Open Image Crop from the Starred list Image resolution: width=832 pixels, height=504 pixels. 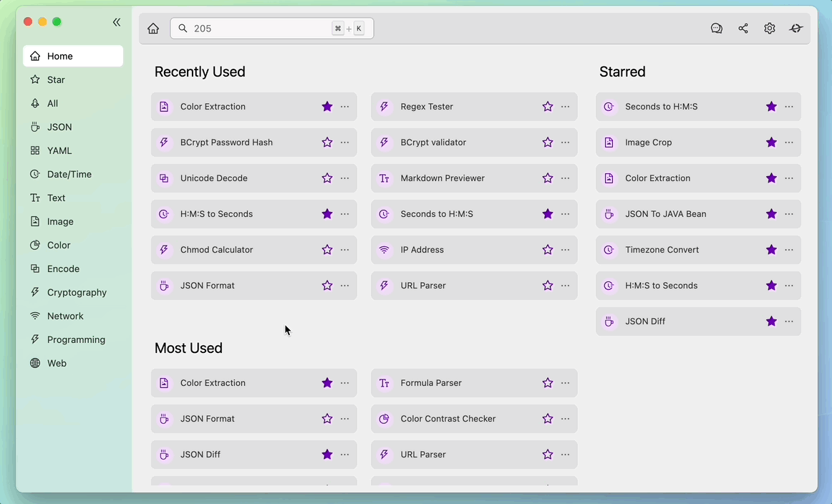tap(698, 142)
